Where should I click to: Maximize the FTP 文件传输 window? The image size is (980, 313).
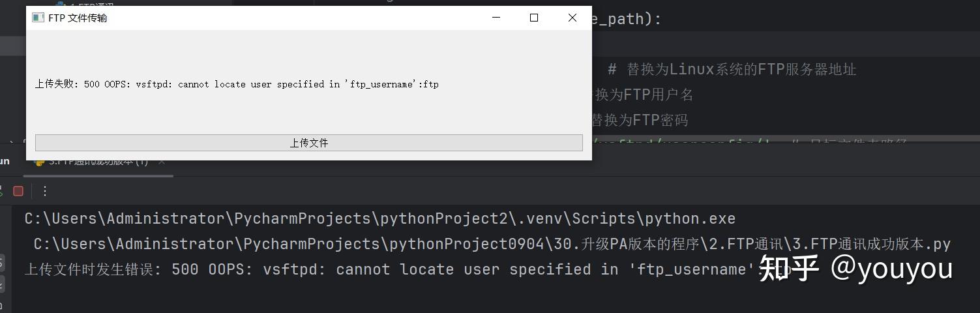[534, 18]
